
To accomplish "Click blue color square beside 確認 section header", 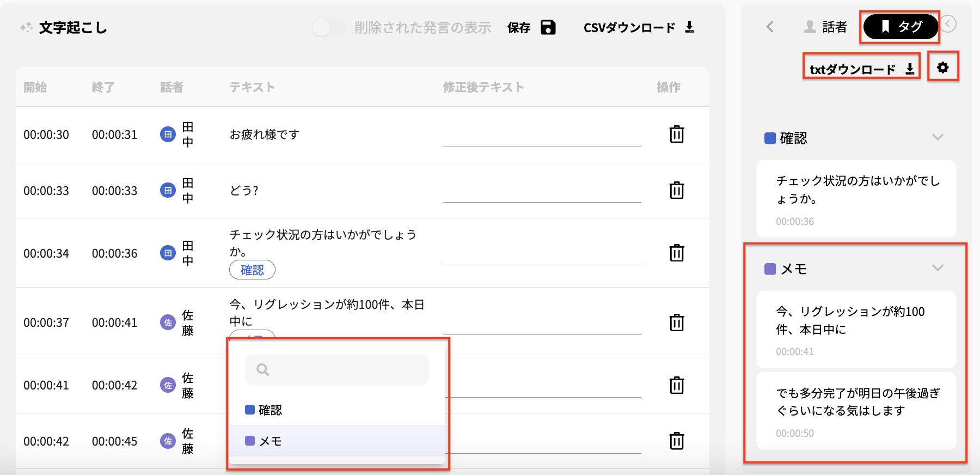I will click(770, 138).
